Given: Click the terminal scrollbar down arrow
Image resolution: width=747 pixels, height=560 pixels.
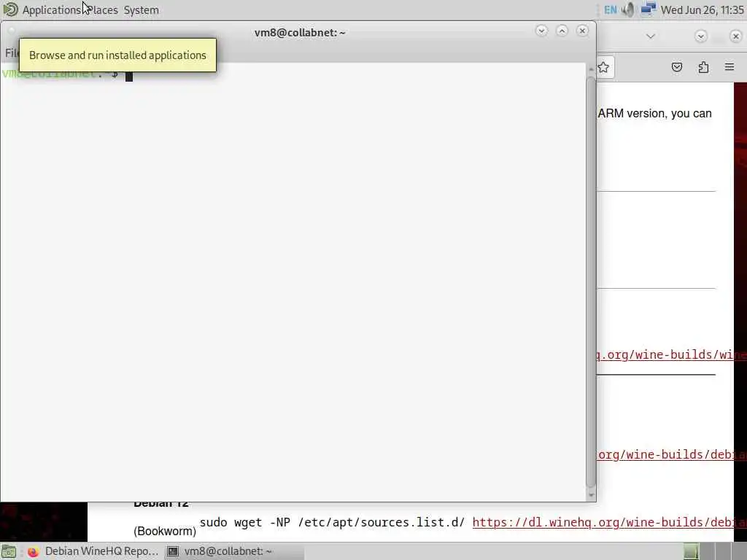Looking at the screenshot, I should pyautogui.click(x=591, y=495).
